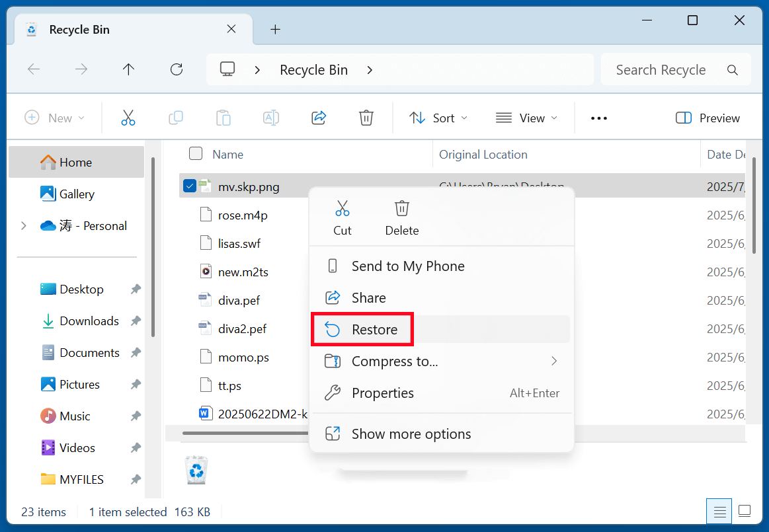Switch to details view using bottom-right toggle
The height and width of the screenshot is (532, 769).
[719, 511]
